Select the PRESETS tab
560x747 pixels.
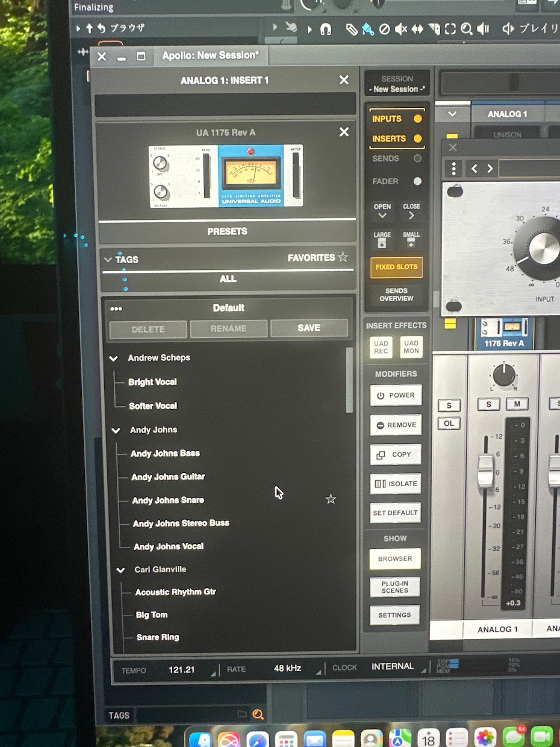[x=227, y=231]
